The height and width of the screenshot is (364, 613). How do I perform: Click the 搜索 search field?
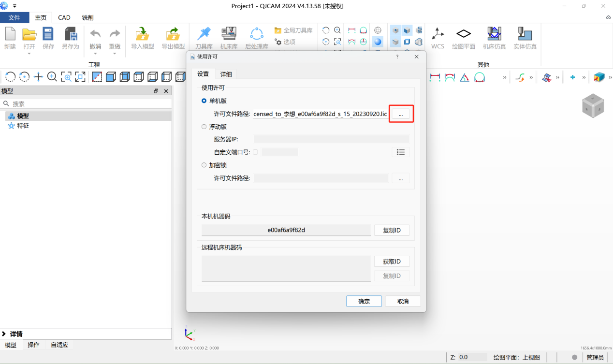click(87, 103)
